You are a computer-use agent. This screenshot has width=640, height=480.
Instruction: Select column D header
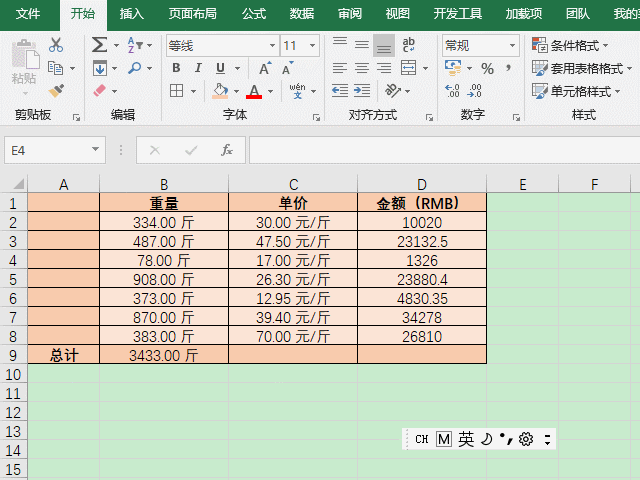[422, 184]
